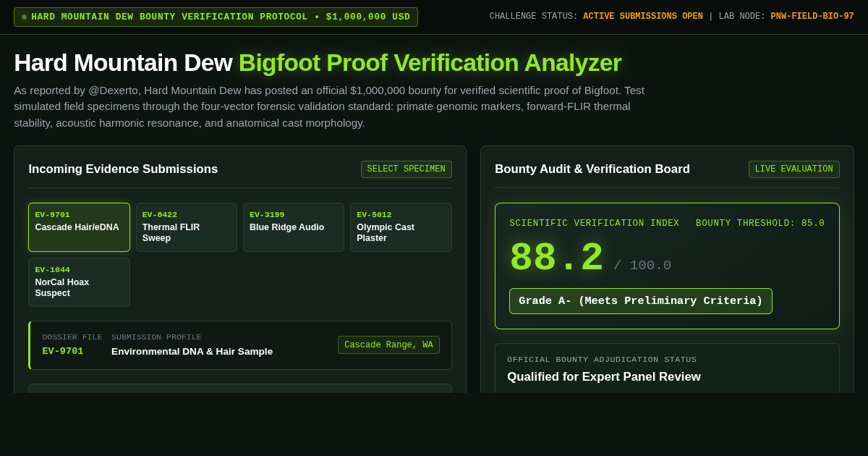
Task: Click the BOUNTY THRESHOLD: 85.0 text
Action: click(760, 223)
